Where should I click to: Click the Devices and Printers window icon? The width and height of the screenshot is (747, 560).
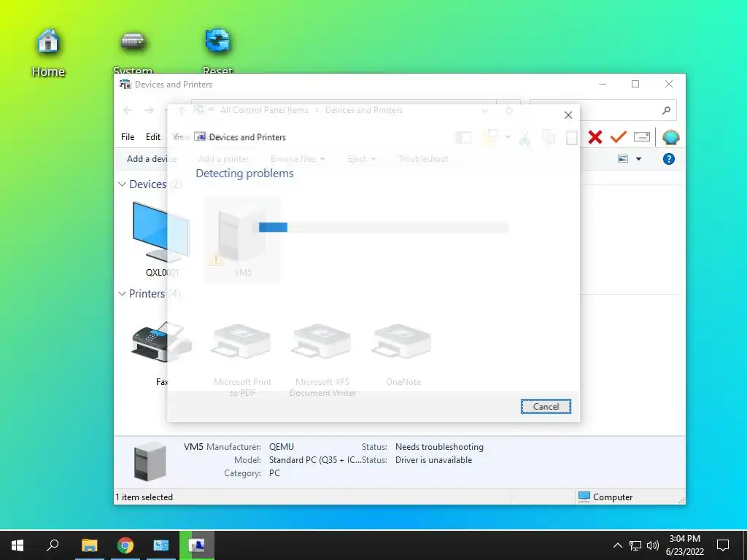(x=125, y=85)
